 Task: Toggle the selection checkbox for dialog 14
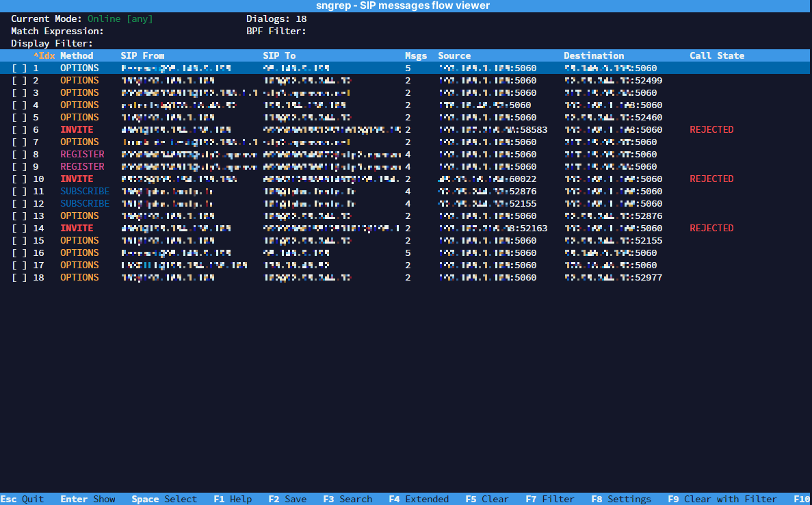(x=19, y=229)
